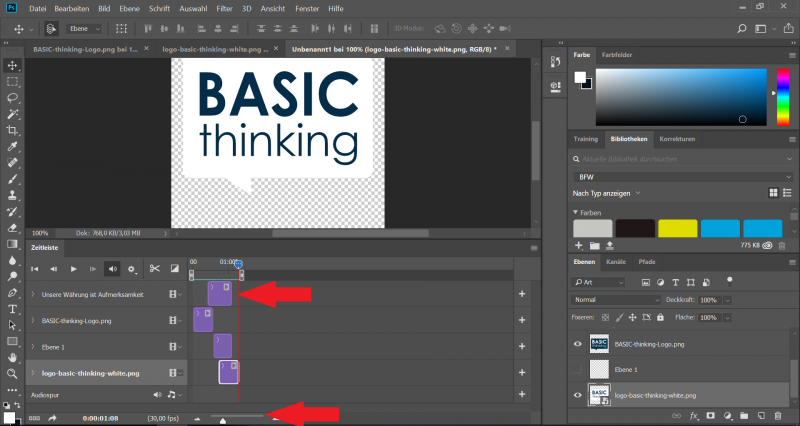
Task: Switch library view to list view icon
Action: (787, 193)
